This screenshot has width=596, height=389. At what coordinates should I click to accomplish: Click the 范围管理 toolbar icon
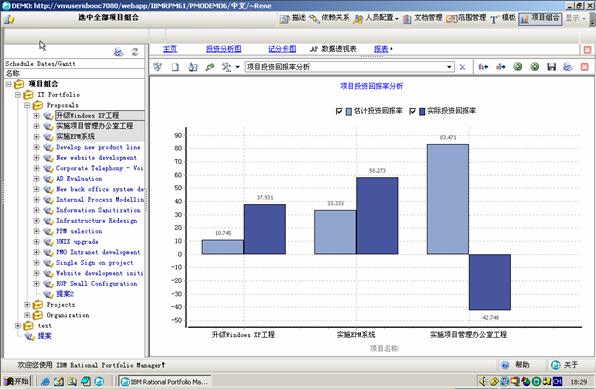coord(466,18)
